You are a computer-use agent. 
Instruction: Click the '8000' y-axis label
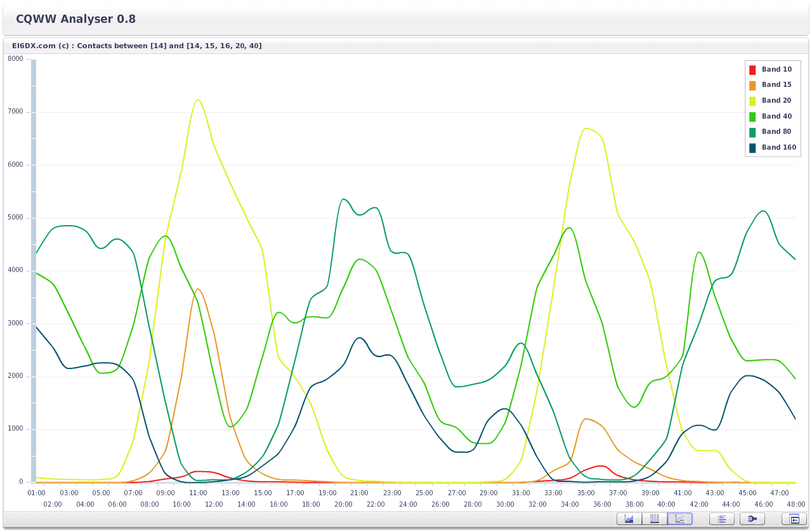tap(15, 59)
